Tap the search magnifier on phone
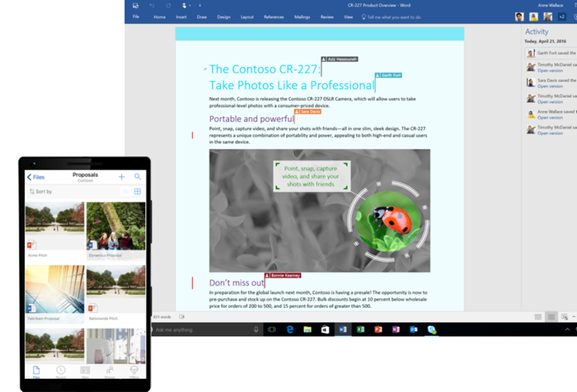This screenshot has height=392, width=577. click(x=138, y=177)
